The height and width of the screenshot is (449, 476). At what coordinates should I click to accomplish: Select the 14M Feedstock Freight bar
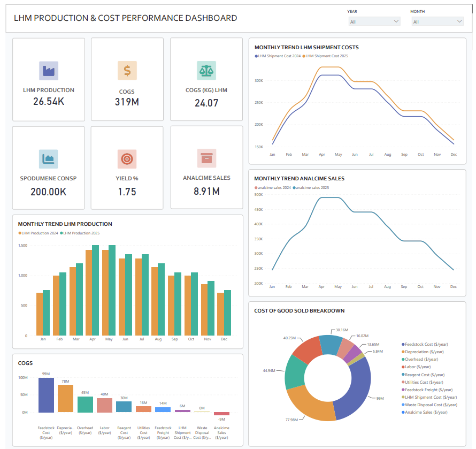[163, 410]
